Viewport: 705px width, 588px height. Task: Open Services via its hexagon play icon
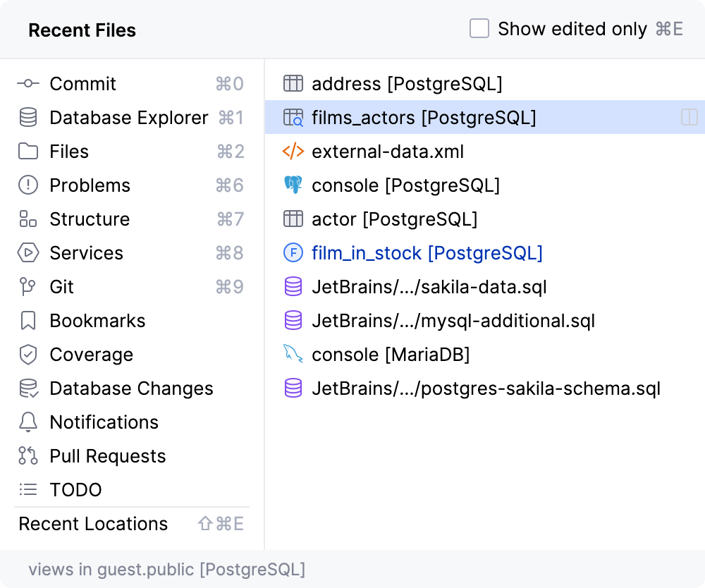tap(28, 253)
